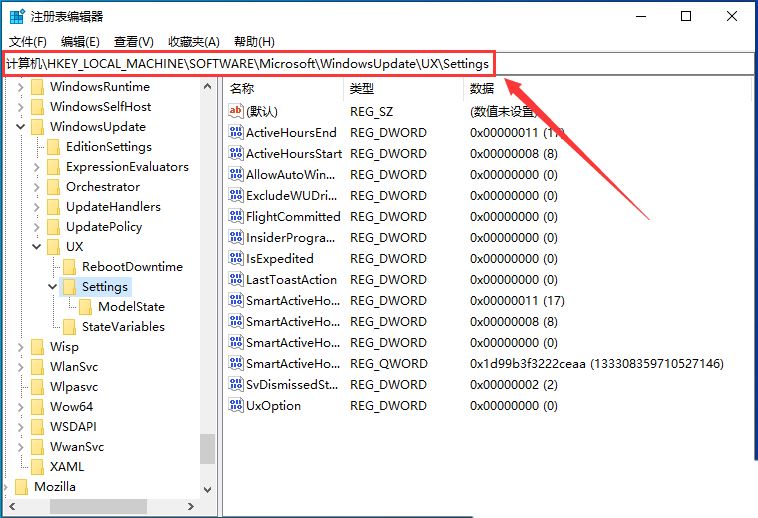This screenshot has width=758, height=518.
Task: Click the REG_SZ type cell
Action: point(371,112)
